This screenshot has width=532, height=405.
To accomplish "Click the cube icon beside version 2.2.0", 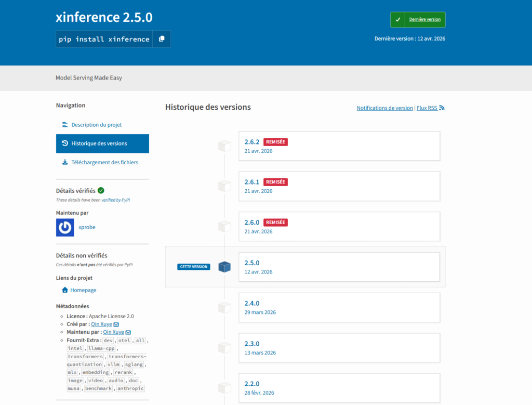I will click(x=224, y=388).
